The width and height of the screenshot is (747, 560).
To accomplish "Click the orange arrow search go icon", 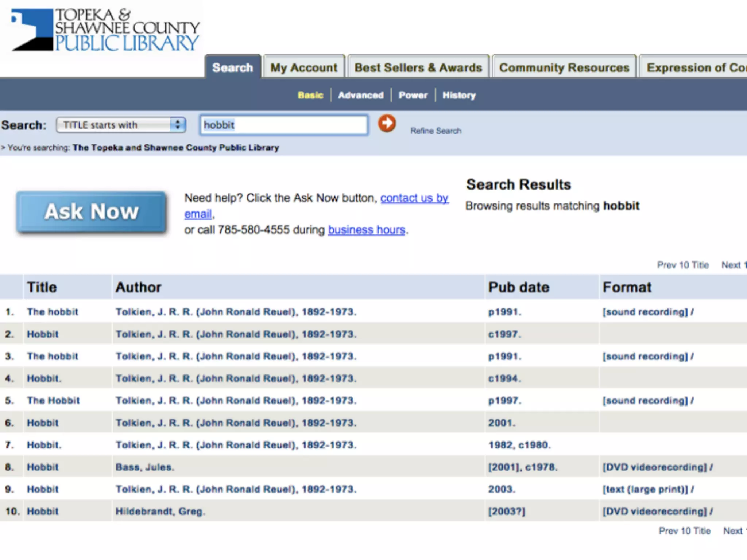I will coord(387,124).
